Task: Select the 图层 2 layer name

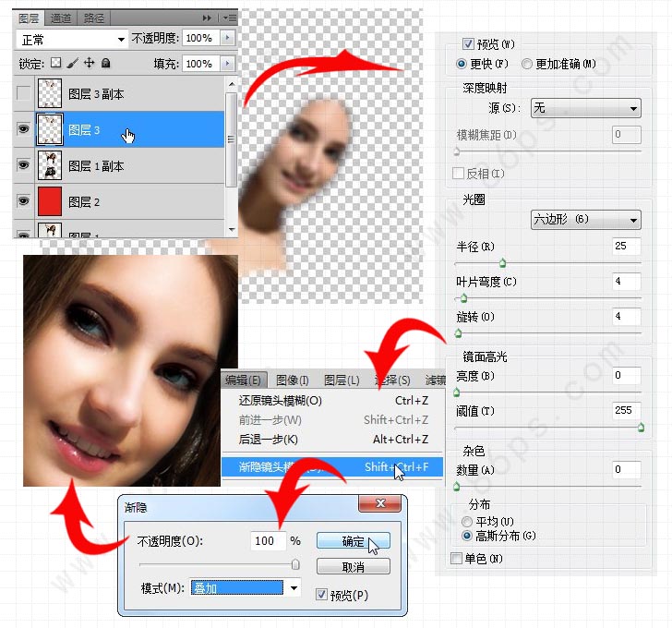Action: [84, 201]
